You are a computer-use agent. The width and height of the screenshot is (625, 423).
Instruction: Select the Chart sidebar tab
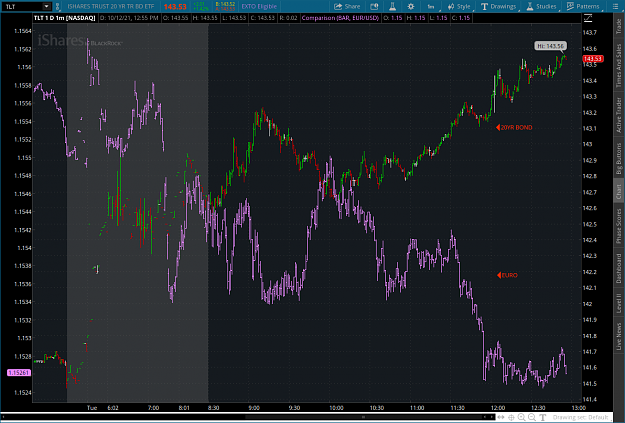tap(619, 192)
